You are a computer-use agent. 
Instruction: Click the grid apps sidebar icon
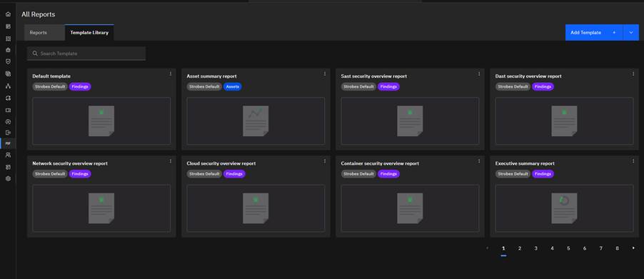8,39
